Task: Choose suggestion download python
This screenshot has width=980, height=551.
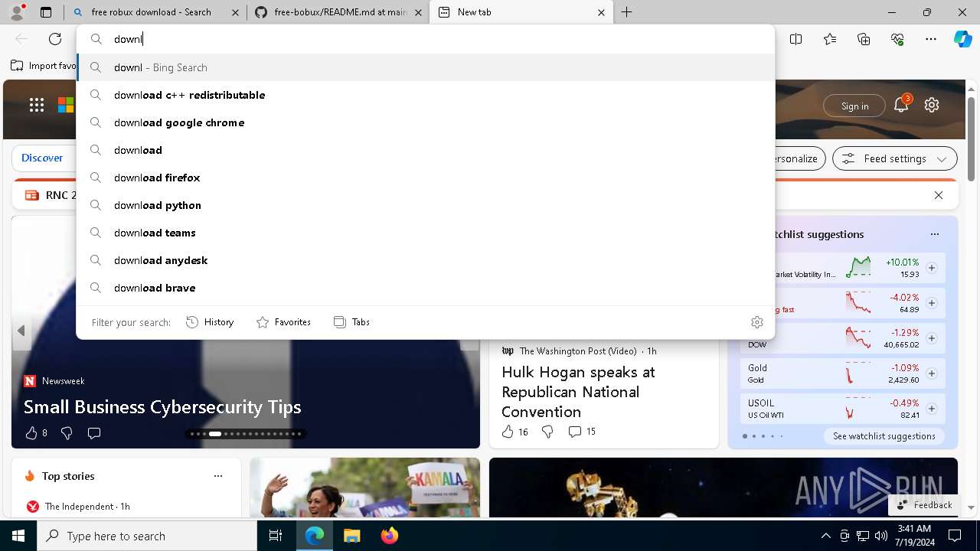Action: tap(426, 205)
